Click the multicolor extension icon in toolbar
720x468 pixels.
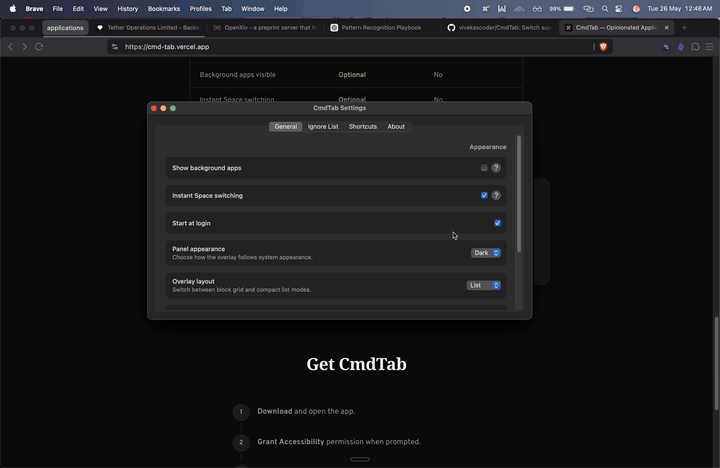pos(666,46)
